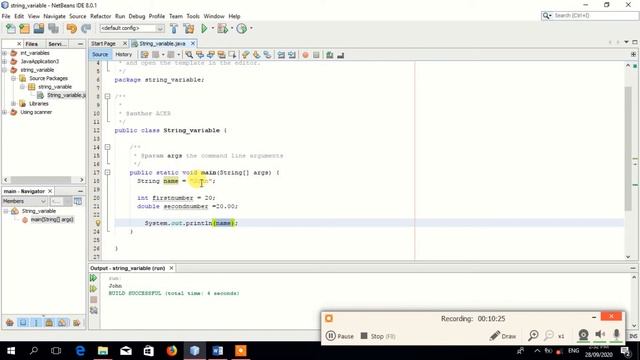This screenshot has width=640, height=360.
Task: Click the Comment icon in editor toolbar
Action: [x=329, y=55]
